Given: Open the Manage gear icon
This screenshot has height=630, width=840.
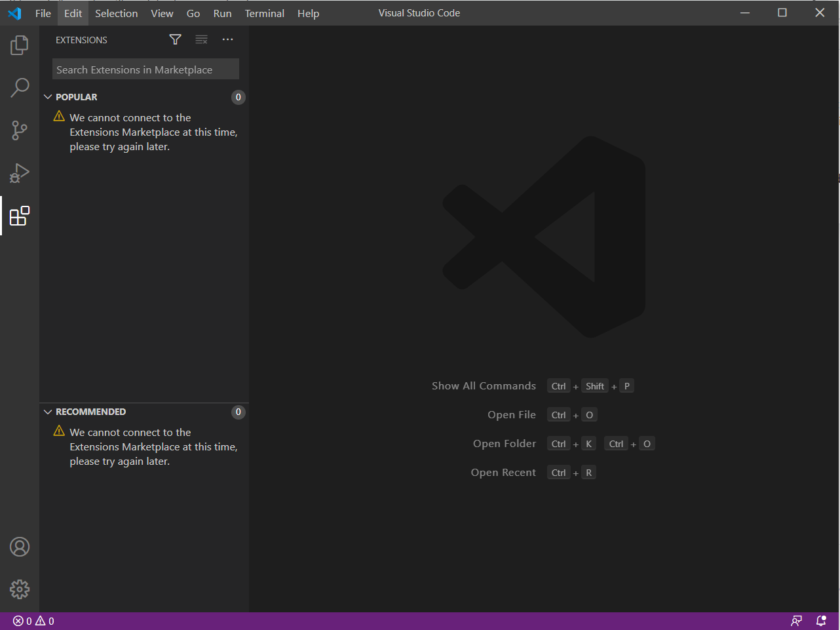Looking at the screenshot, I should click(x=19, y=589).
